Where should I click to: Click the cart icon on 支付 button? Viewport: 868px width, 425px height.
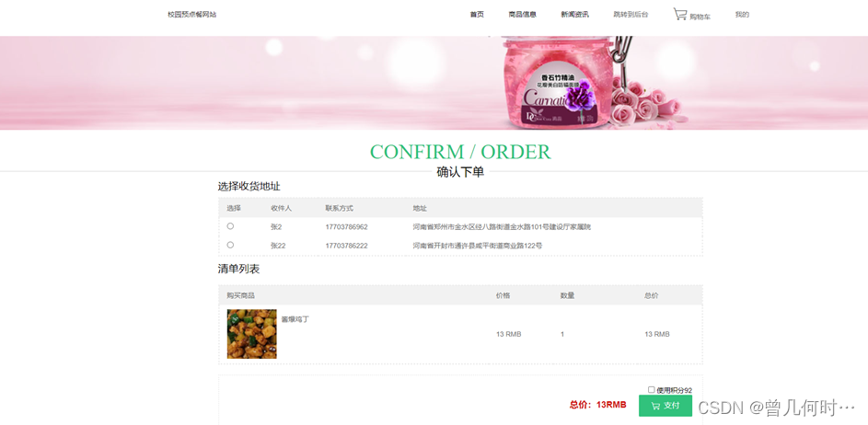656,406
